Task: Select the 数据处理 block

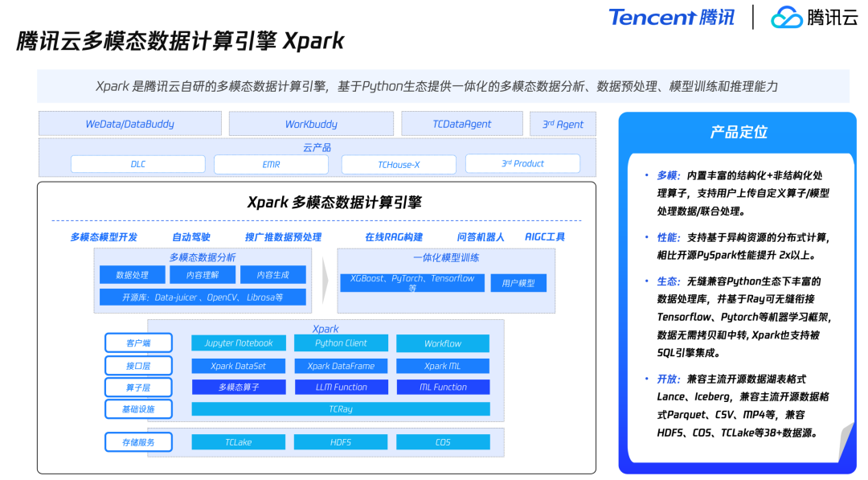Action: 133,275
